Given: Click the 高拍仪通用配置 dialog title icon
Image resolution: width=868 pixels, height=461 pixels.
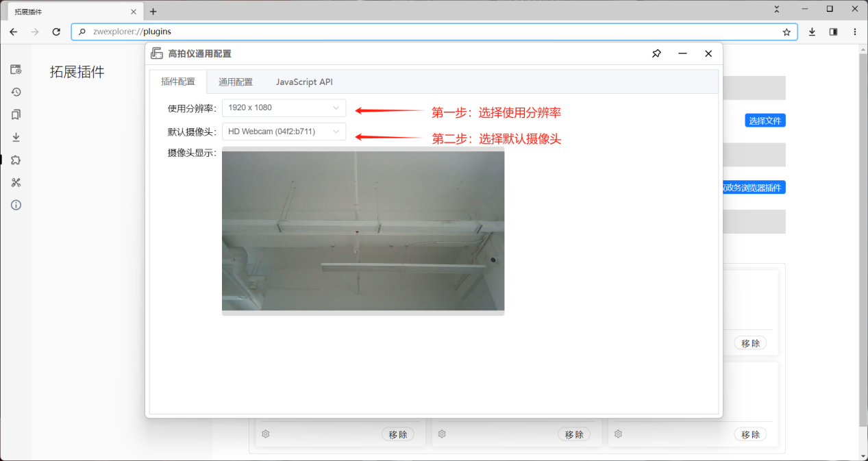Looking at the screenshot, I should pos(157,53).
